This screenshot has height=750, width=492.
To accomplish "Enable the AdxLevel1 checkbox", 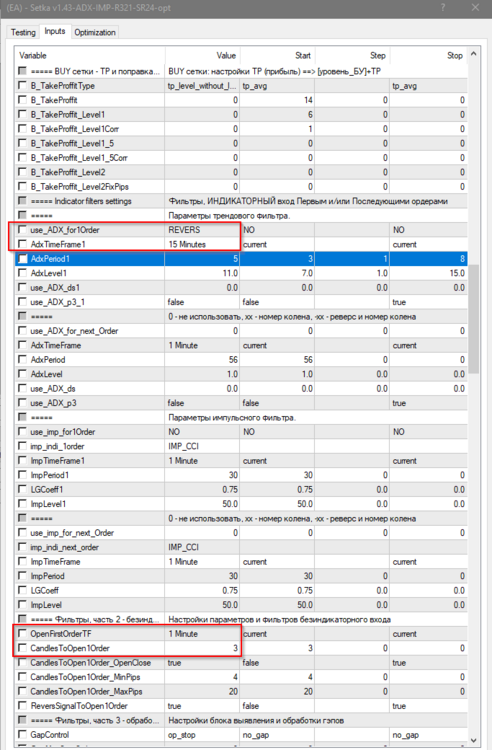I will [x=22, y=273].
